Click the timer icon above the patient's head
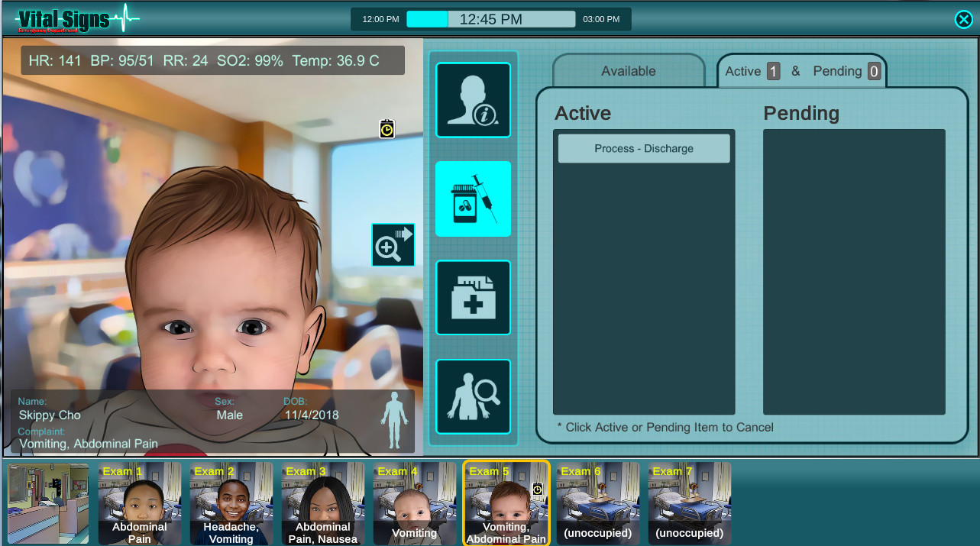Screen dimensions: 980x546 (387, 130)
